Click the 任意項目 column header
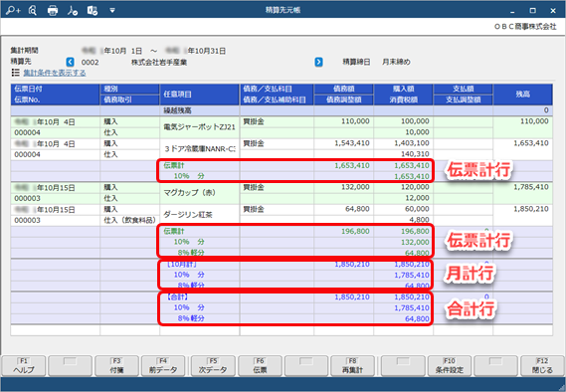 point(200,95)
